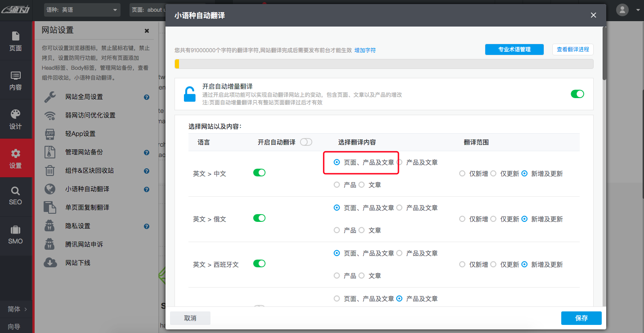This screenshot has height=333, width=644.
Task: Click the 专业术语管理 button
Action: (514, 49)
